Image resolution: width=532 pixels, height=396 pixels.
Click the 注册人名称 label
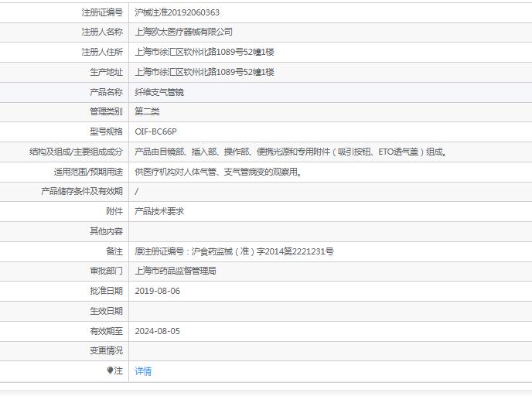(x=102, y=32)
